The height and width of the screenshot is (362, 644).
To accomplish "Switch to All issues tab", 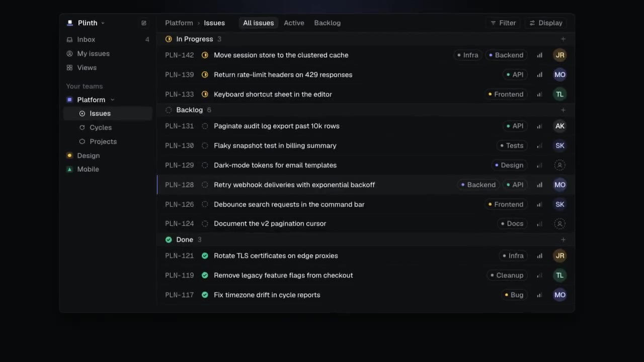I will tap(259, 23).
